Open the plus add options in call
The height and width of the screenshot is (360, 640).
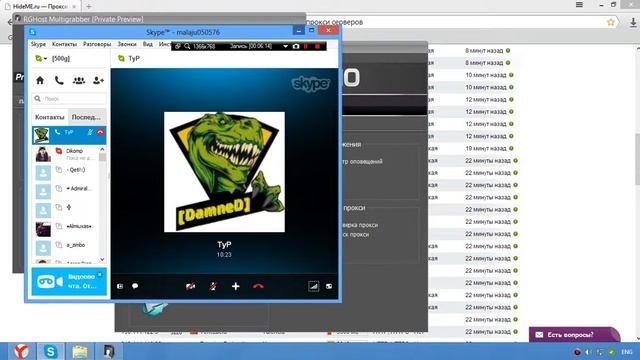coord(236,287)
